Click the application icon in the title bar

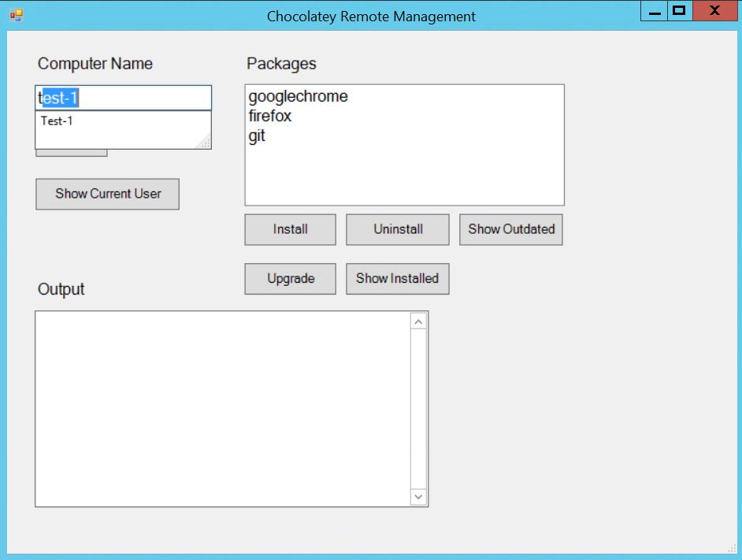[16, 15]
